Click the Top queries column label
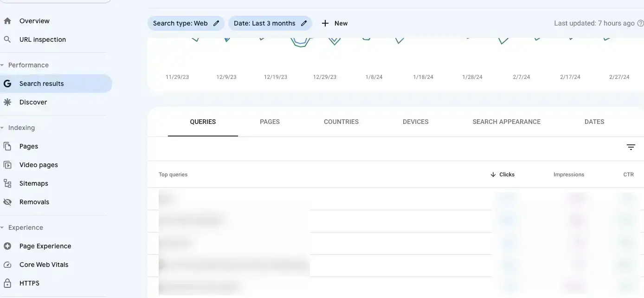The width and height of the screenshot is (644, 298). tap(173, 175)
